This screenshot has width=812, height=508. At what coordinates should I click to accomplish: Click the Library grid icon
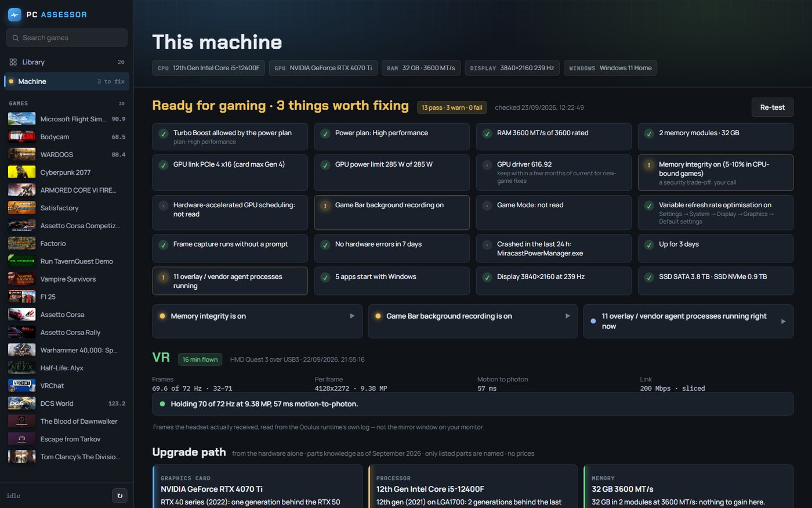click(13, 62)
